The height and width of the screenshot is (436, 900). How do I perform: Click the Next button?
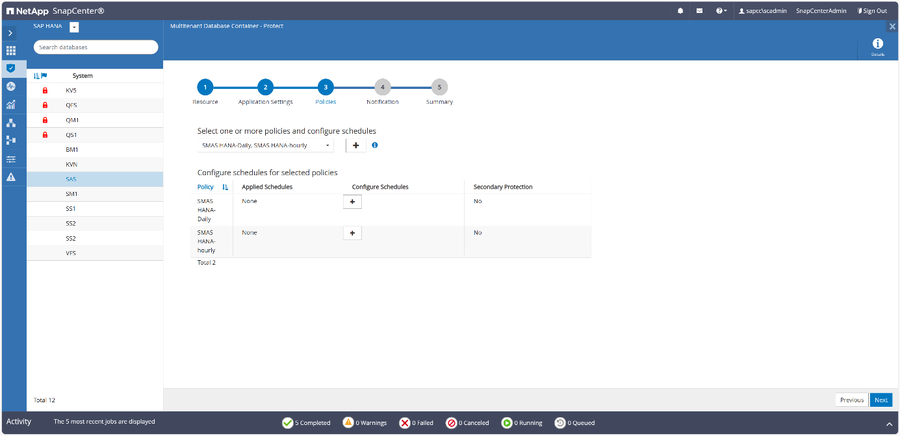(881, 400)
